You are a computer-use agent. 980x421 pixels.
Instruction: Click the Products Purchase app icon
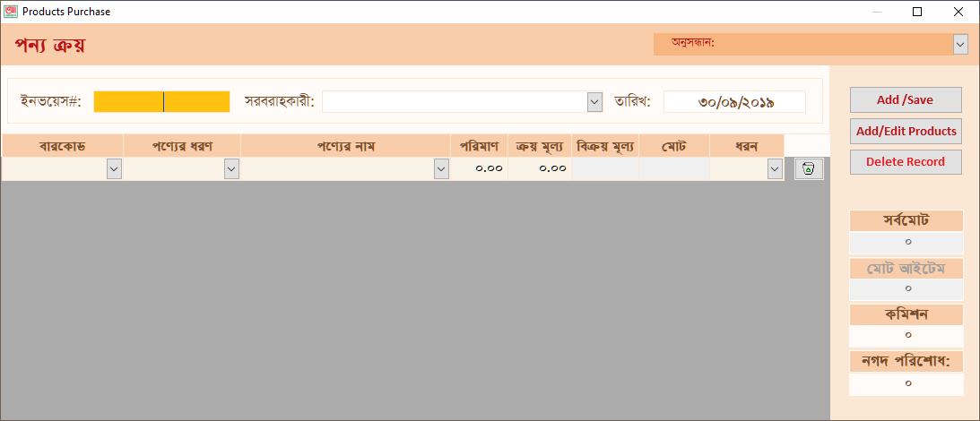(11, 12)
